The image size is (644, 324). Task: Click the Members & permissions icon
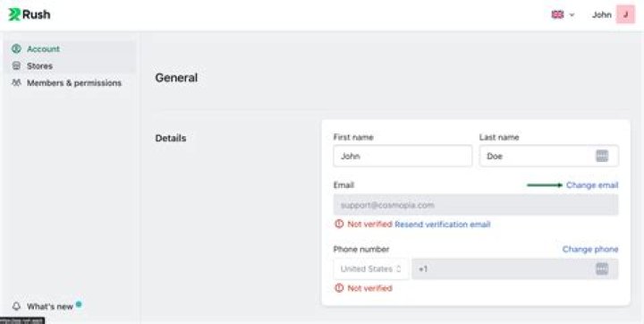pos(16,82)
